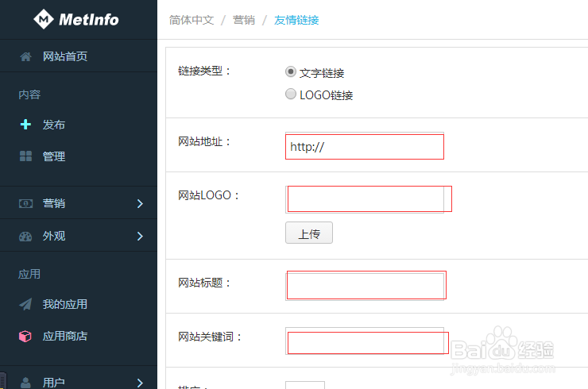Click the plus icon beside 发布
588x389 pixels.
(25, 124)
